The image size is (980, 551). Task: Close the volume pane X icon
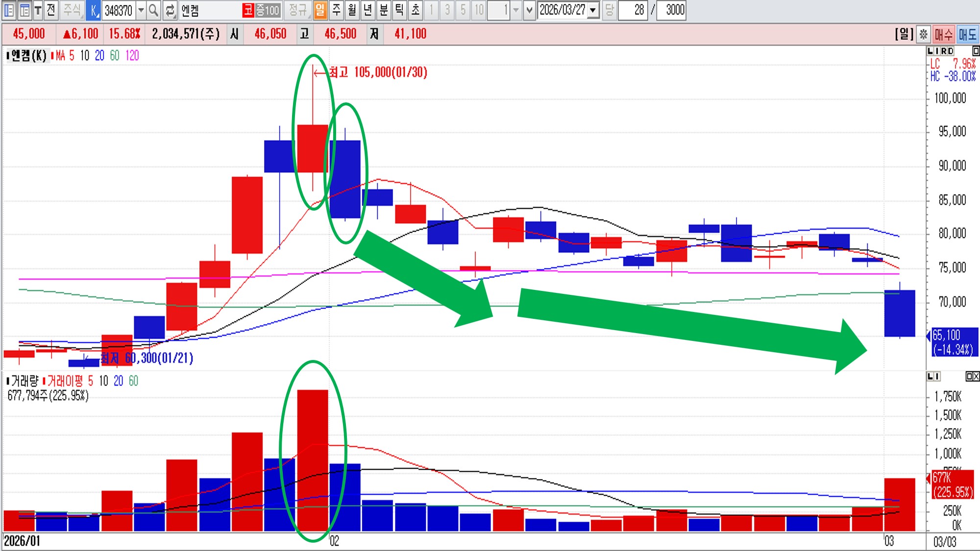[x=976, y=376]
